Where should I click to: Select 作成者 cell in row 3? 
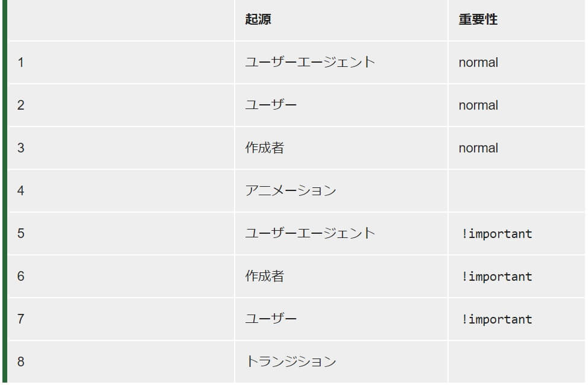tap(264, 148)
